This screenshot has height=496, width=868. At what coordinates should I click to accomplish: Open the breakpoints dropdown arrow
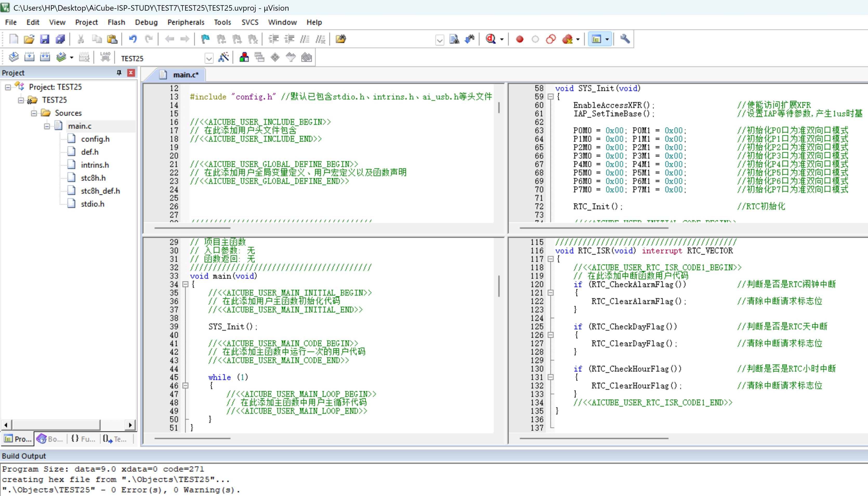pyautogui.click(x=578, y=39)
